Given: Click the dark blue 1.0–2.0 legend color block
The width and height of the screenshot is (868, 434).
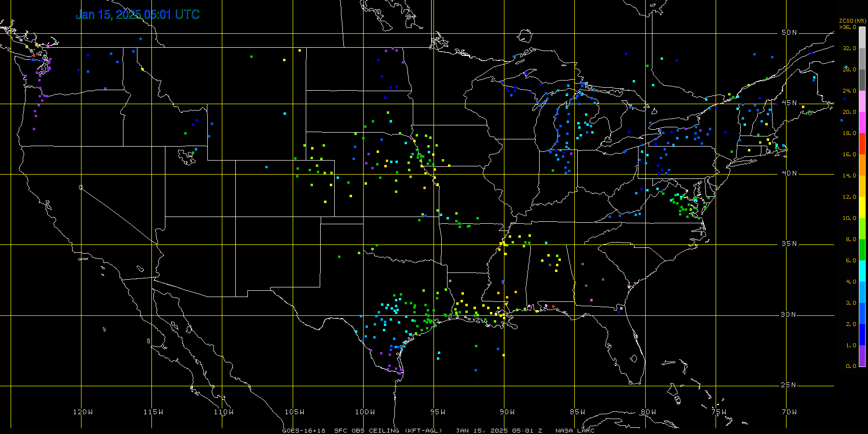Looking at the screenshot, I should (x=862, y=335).
